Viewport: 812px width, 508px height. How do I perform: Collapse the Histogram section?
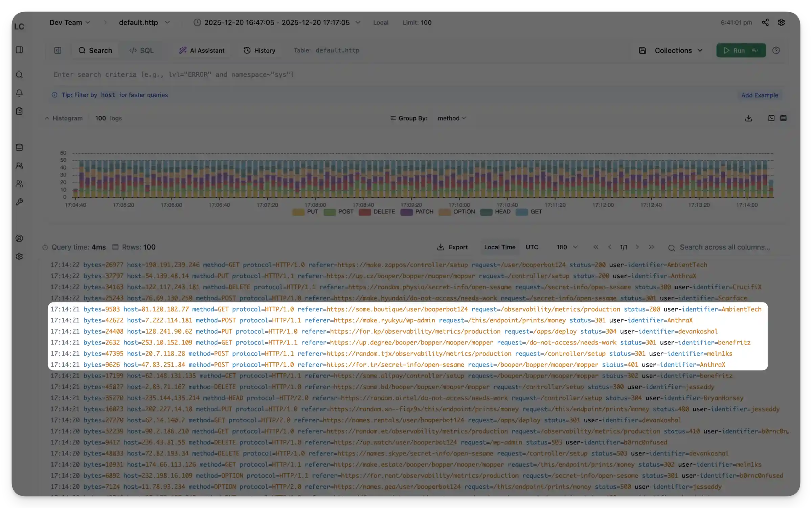coord(64,118)
